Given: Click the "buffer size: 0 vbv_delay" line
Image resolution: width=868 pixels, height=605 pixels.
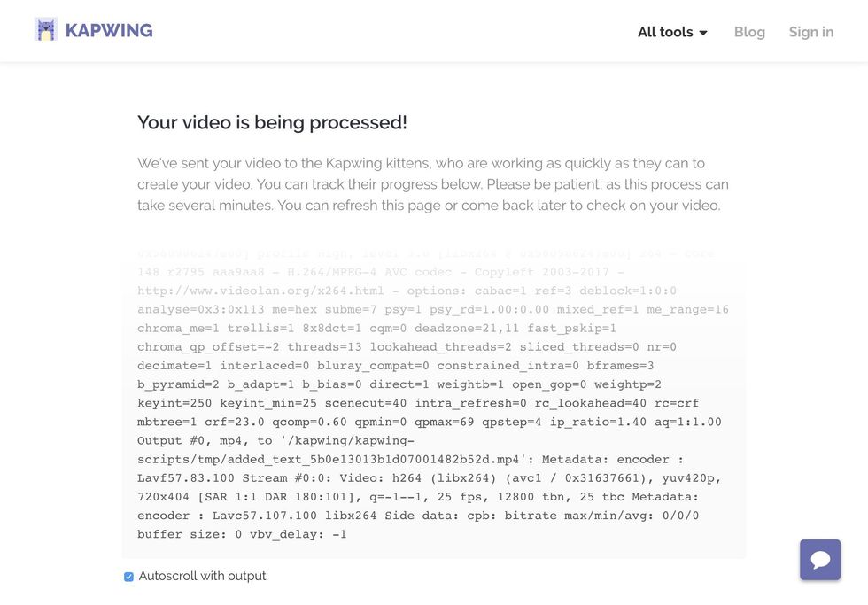Looking at the screenshot, I should pyautogui.click(x=242, y=534).
